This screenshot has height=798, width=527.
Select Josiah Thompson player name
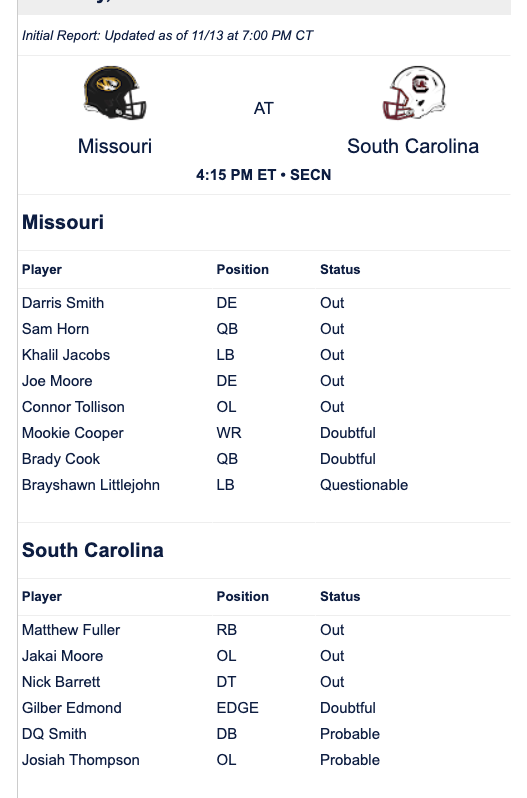click(x=80, y=760)
